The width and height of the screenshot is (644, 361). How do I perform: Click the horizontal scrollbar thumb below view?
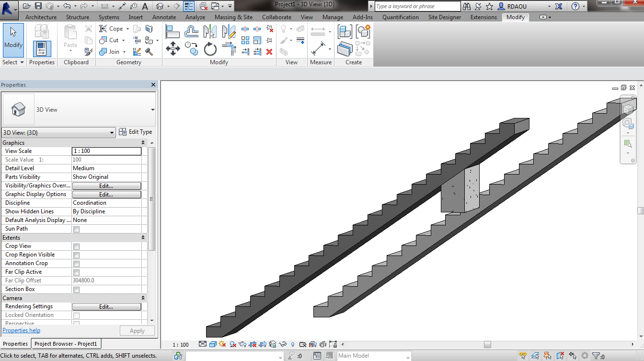(487, 344)
